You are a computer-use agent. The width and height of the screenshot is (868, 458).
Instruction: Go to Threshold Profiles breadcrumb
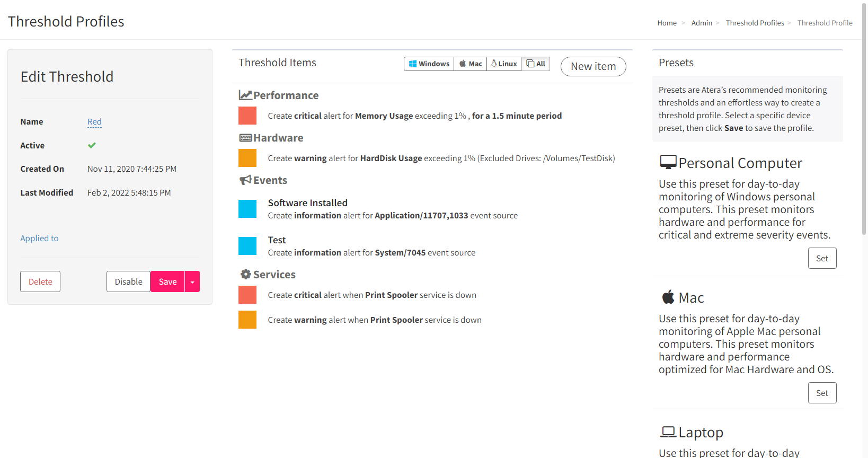tap(755, 23)
